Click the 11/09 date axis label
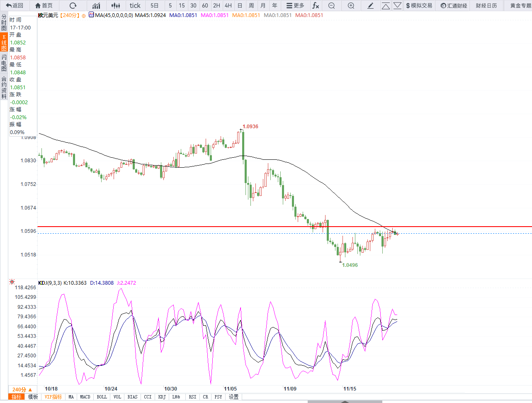 coord(290,389)
